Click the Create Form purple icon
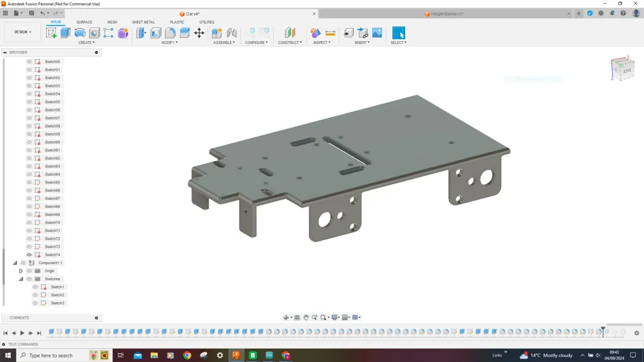Image resolution: width=644 pixels, height=362 pixels. click(123, 33)
